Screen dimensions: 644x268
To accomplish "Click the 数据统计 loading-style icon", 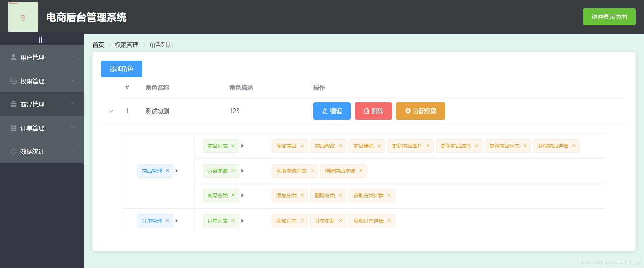I will 13,151.
